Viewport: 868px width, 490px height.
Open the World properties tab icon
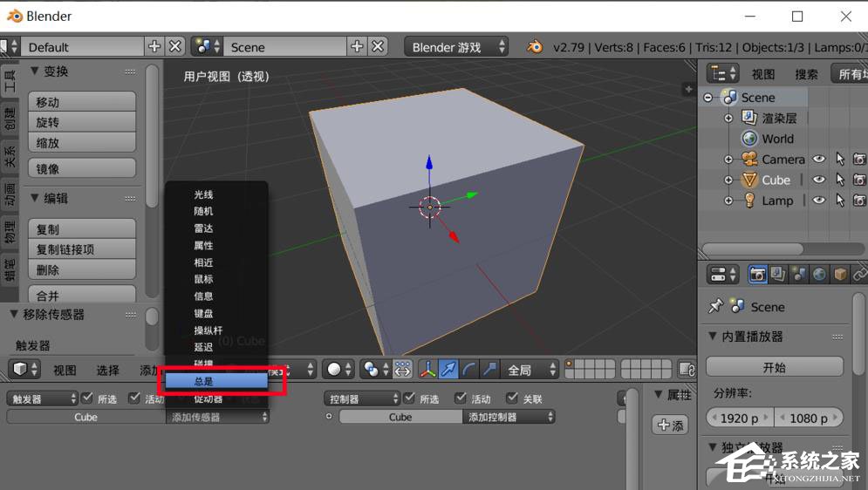[x=820, y=275]
